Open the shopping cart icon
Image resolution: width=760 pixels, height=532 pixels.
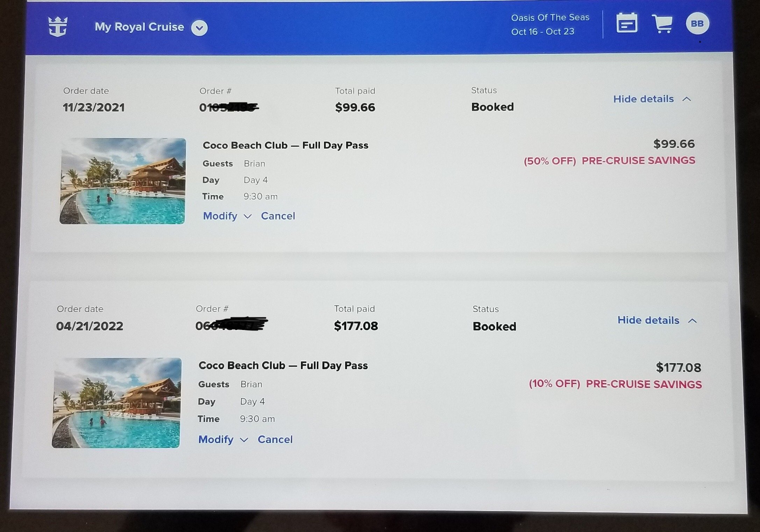pos(662,24)
